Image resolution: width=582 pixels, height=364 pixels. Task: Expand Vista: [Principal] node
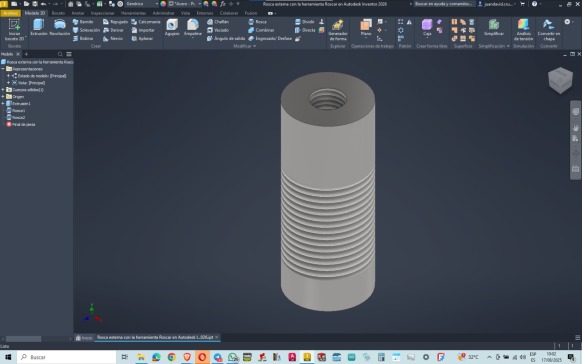8,82
